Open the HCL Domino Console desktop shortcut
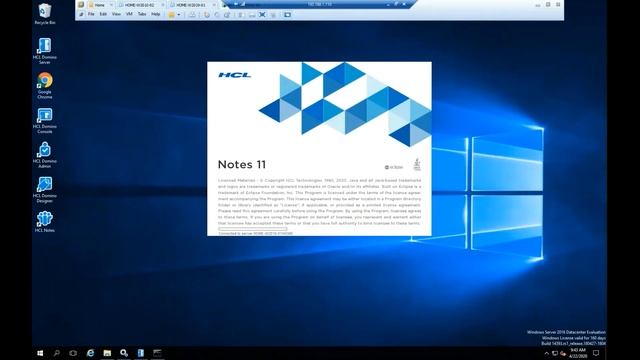The height and width of the screenshot is (360, 640). (44, 120)
